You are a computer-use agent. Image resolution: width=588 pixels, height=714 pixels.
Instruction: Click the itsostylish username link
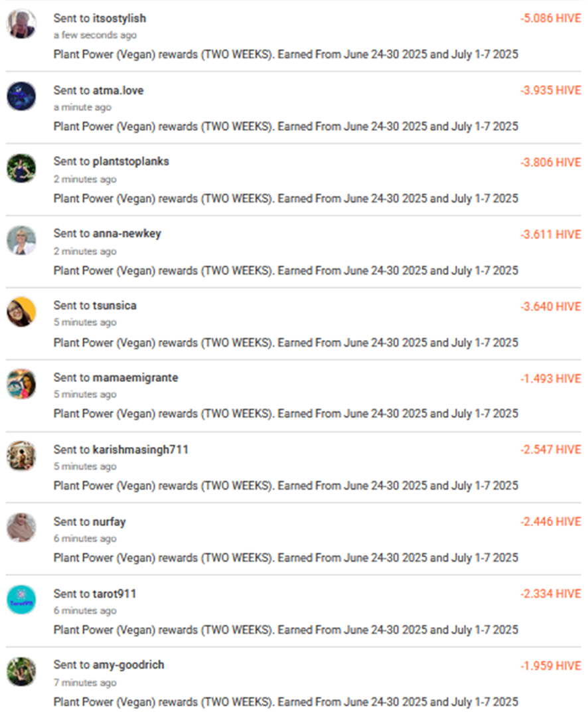click(119, 19)
